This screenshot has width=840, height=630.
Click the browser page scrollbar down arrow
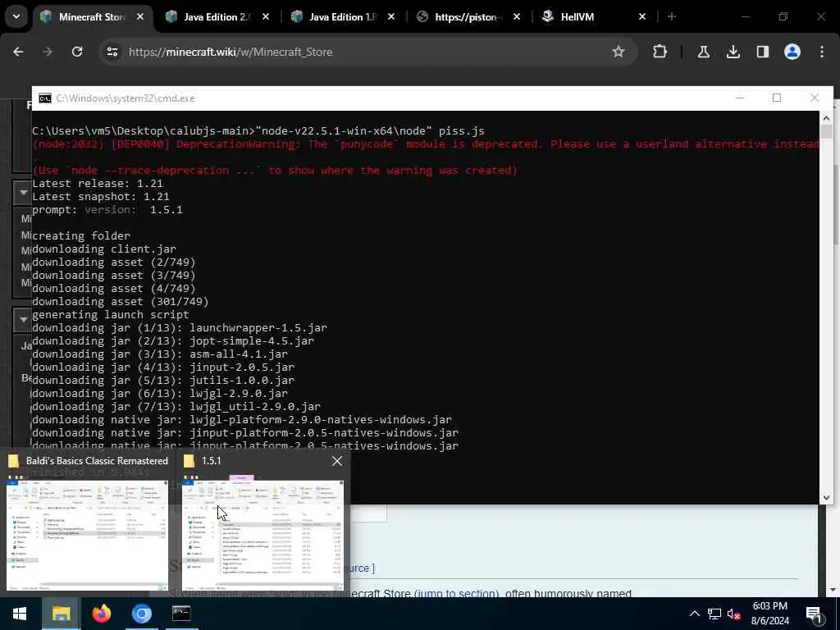[x=833, y=590]
